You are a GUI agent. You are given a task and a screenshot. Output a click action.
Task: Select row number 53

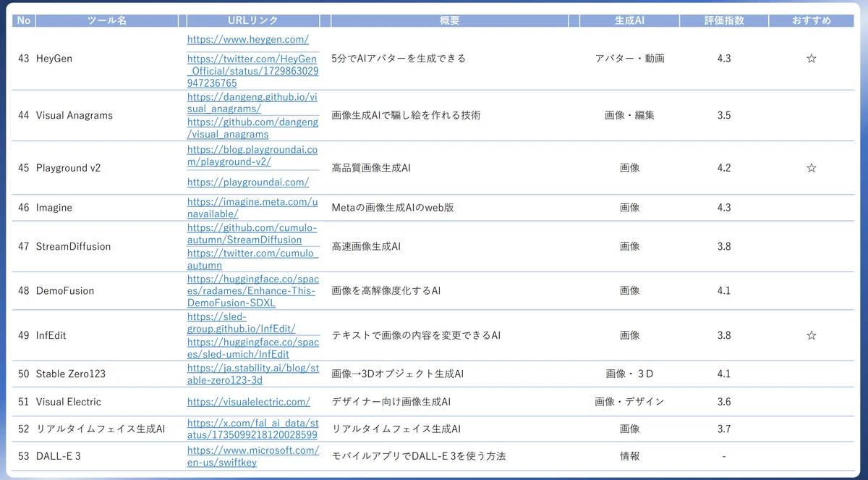click(24, 456)
